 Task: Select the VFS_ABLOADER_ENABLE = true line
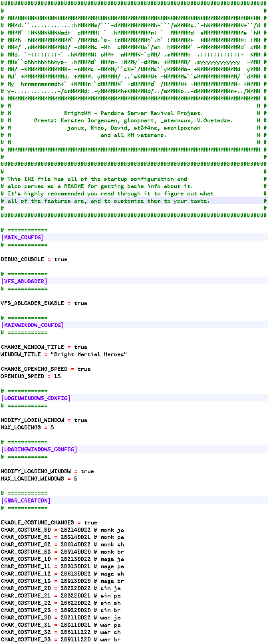(x=44, y=303)
